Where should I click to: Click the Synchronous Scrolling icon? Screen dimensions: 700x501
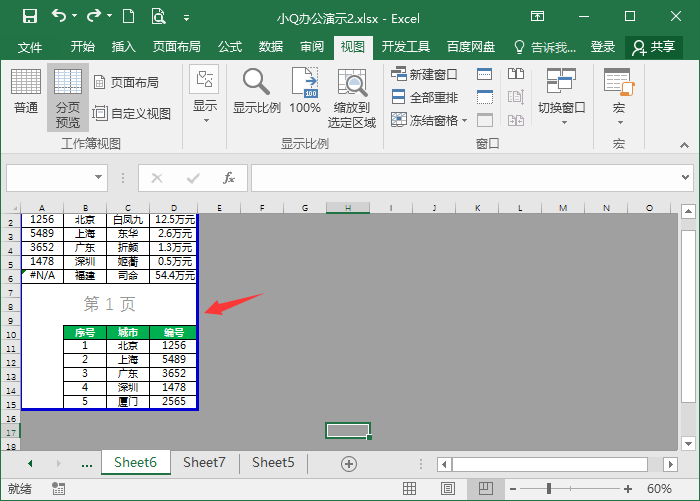[x=516, y=97]
